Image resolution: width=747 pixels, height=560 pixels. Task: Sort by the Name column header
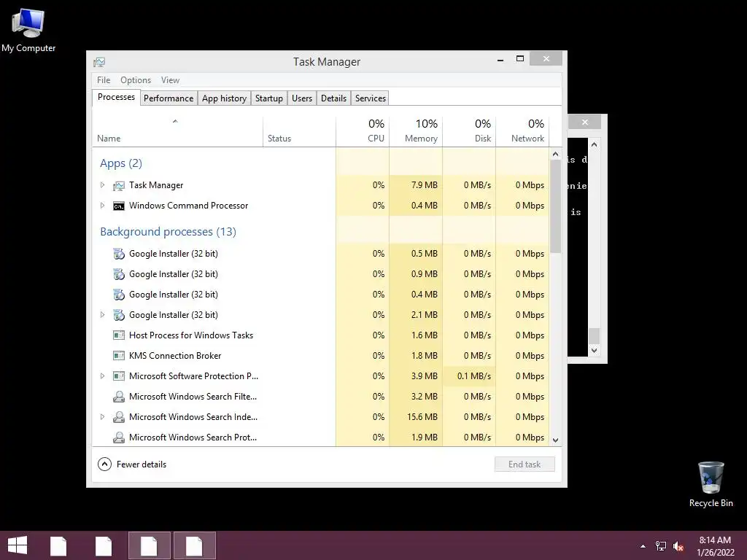click(177, 131)
